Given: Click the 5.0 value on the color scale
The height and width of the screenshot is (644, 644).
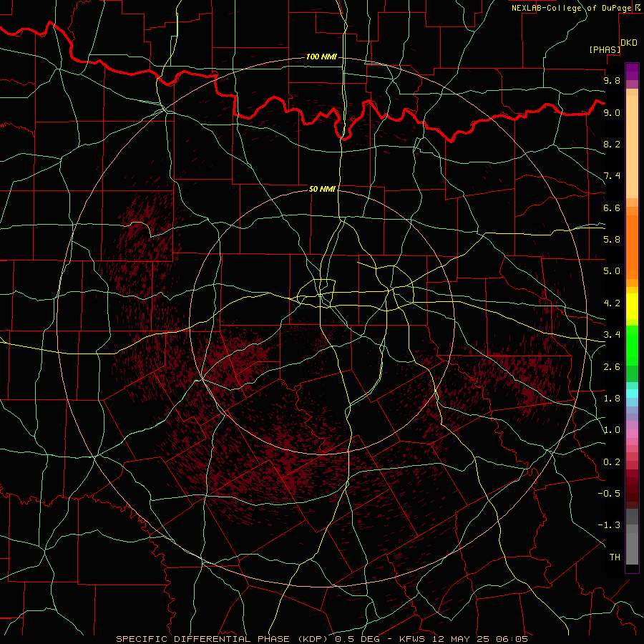Looking at the screenshot, I should pos(612,271).
